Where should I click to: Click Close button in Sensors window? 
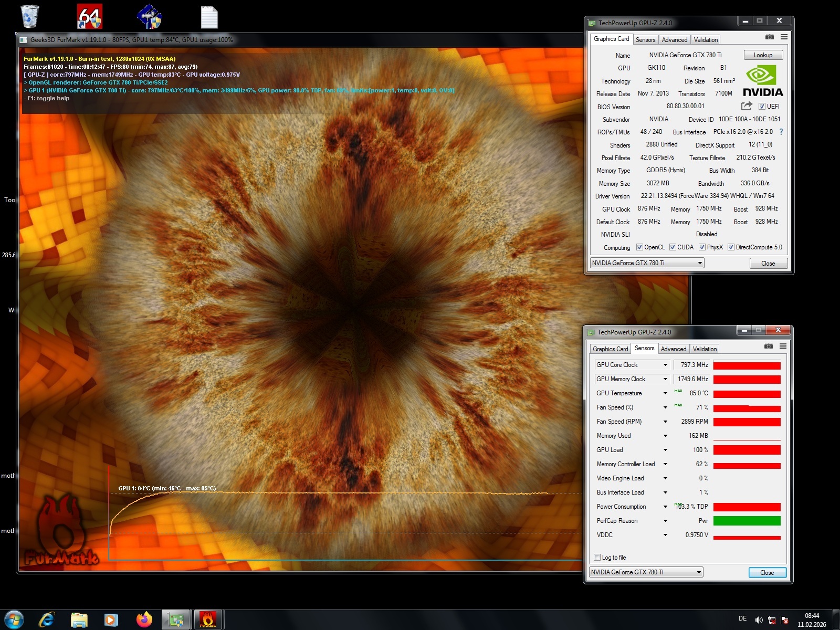[x=766, y=572]
